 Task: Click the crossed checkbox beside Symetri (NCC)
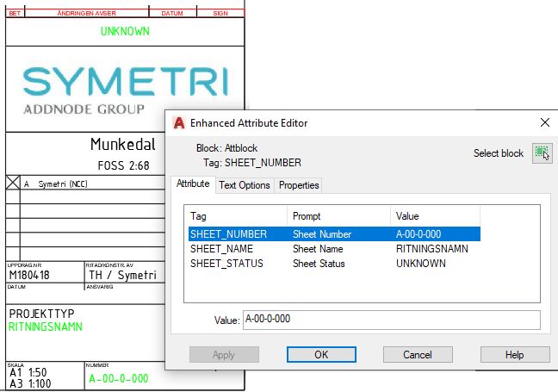(13, 183)
